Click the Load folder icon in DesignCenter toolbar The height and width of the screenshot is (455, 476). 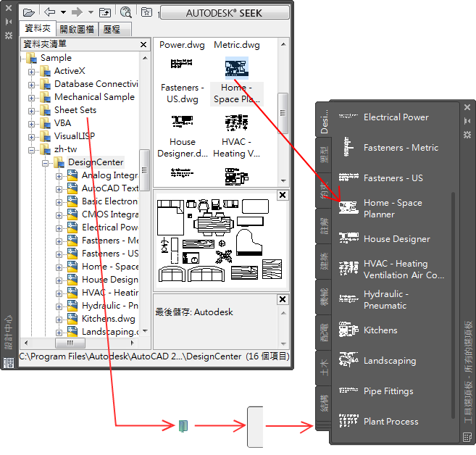29,13
